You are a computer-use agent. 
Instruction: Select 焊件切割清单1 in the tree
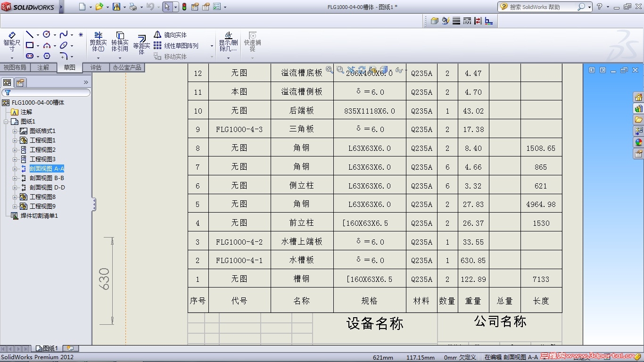click(39, 216)
